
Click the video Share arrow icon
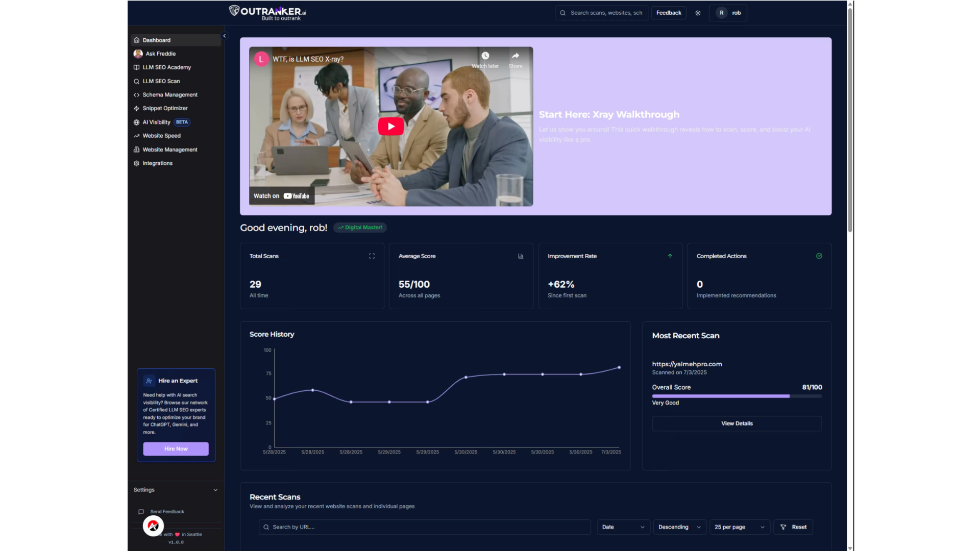click(516, 56)
